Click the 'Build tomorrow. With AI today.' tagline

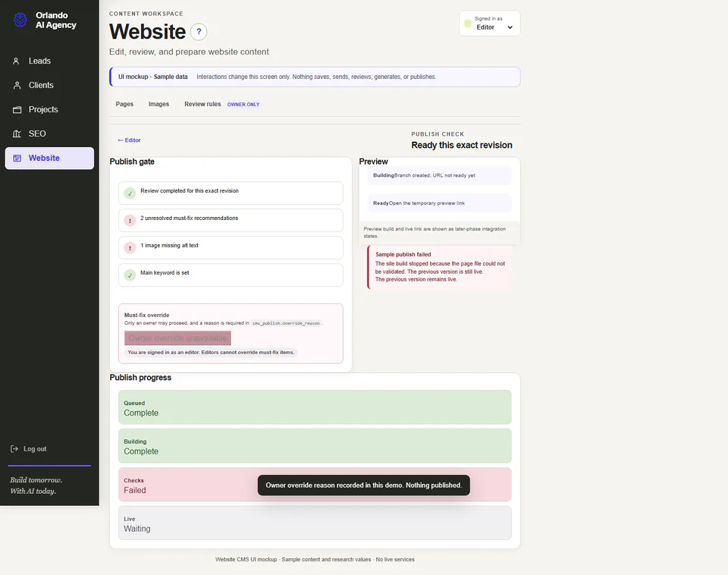pyautogui.click(x=36, y=485)
